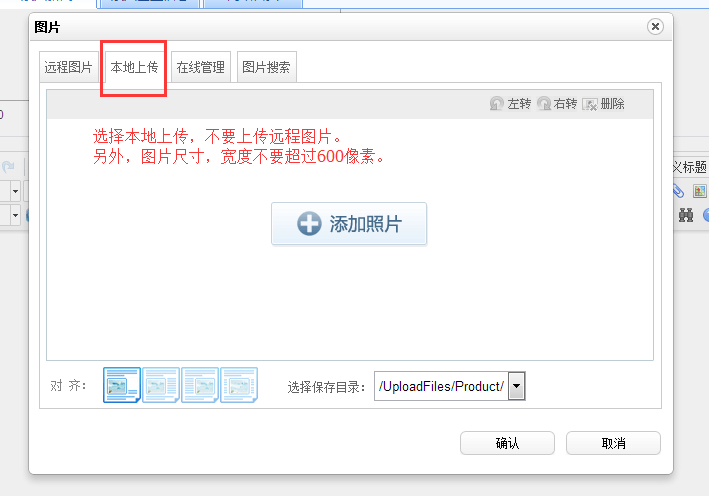Open the 远程图片 tab

click(68, 68)
